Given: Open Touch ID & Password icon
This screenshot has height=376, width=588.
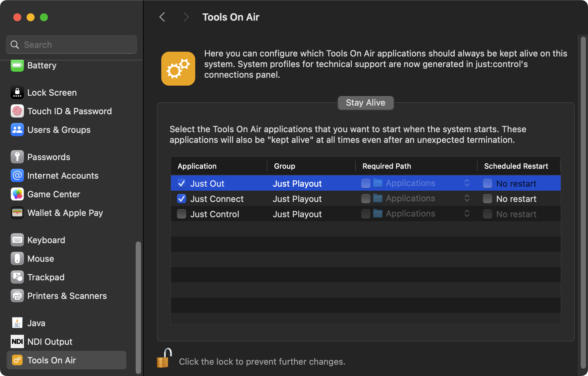Looking at the screenshot, I should pyautogui.click(x=17, y=111).
